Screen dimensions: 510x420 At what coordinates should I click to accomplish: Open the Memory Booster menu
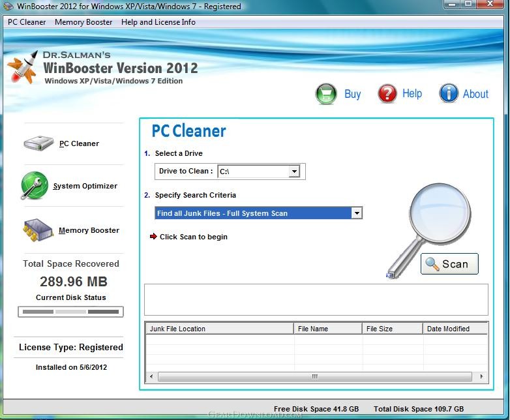[x=83, y=22]
